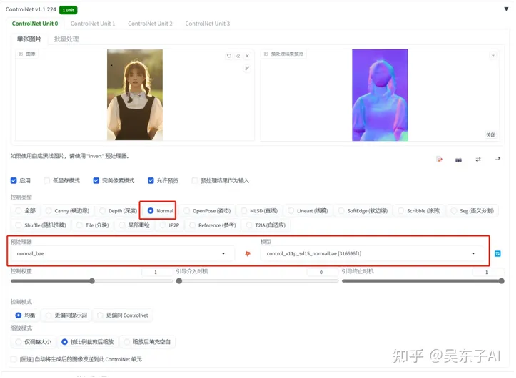Click the send dimensions arrow icon

click(497, 159)
